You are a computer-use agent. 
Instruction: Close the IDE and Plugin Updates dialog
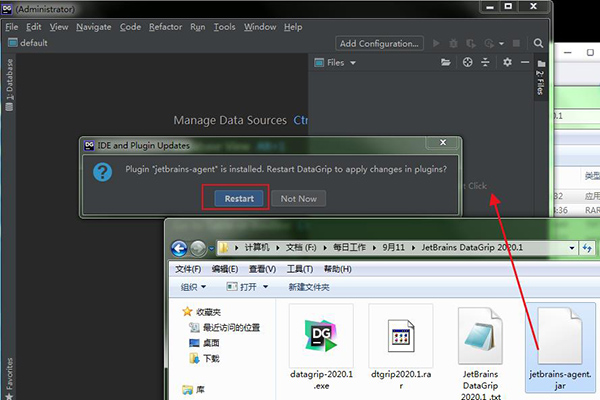(443, 142)
